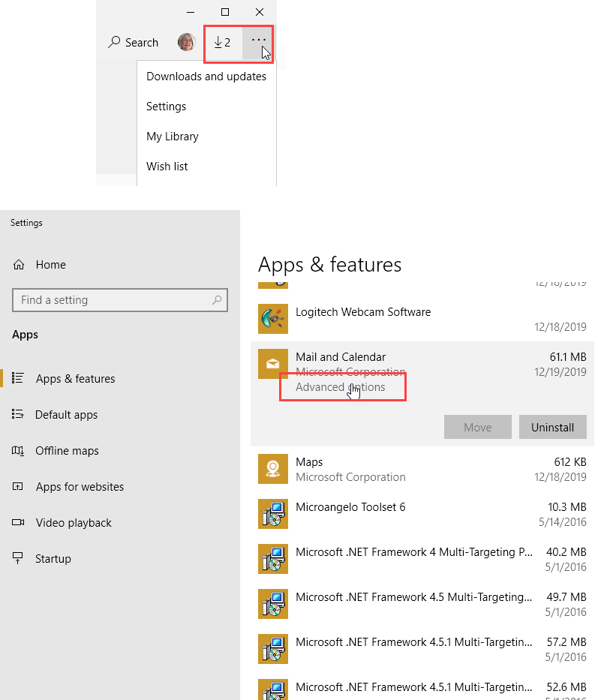Click the Offline maps map icon
Screen dimensions: 616x700
click(18, 450)
